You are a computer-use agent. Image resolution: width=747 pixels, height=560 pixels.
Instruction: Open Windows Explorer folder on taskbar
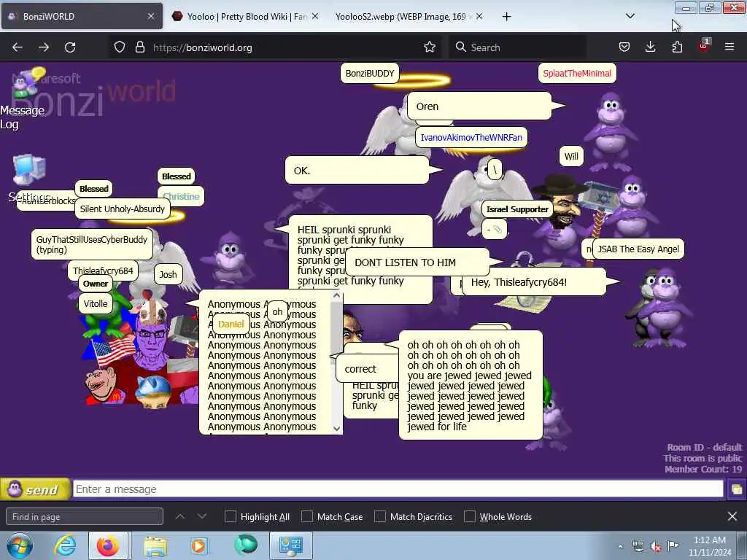click(155, 545)
